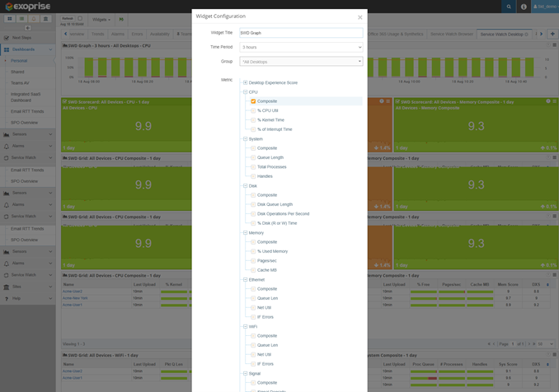Check Total Processes metric
The height and width of the screenshot is (392, 559).
click(x=253, y=167)
